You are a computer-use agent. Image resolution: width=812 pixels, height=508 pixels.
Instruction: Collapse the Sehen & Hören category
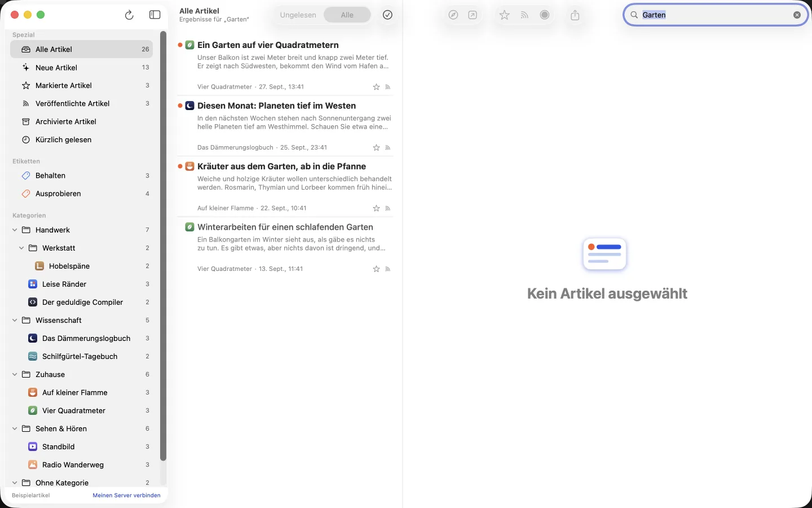15,428
